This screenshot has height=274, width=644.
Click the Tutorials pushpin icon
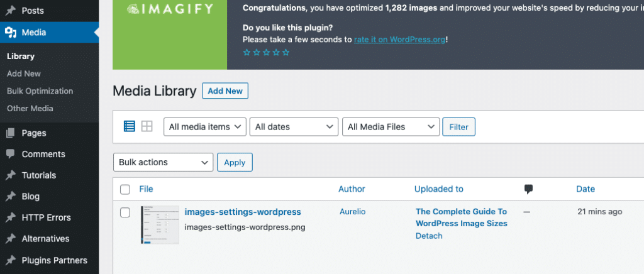tap(11, 175)
